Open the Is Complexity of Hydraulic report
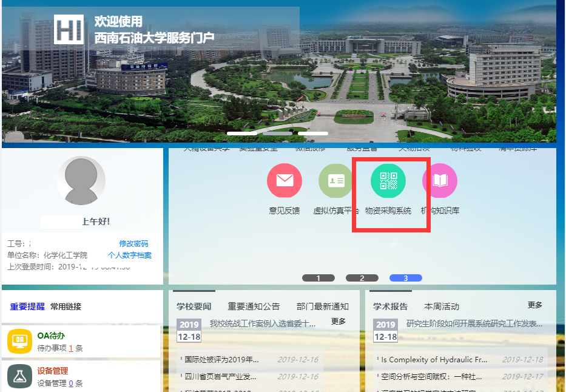This screenshot has width=566, height=392. coord(433,359)
